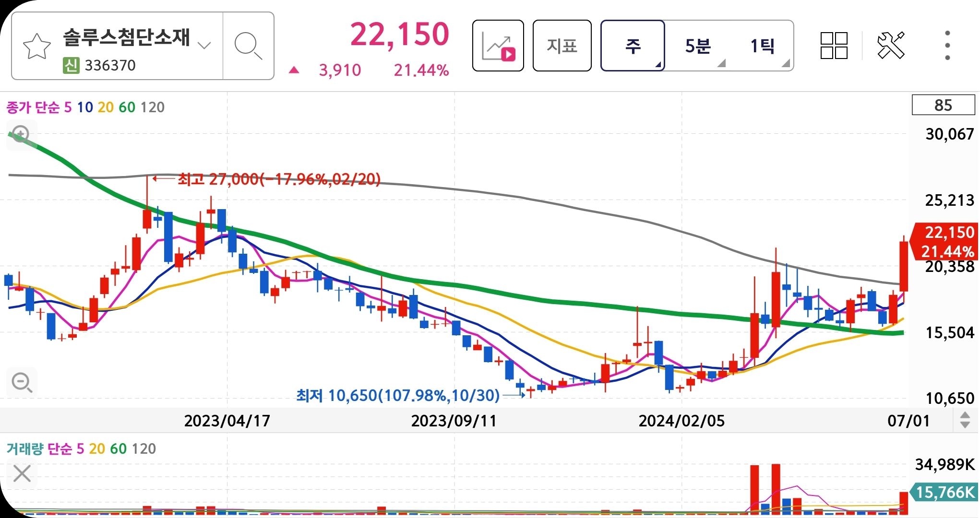The width and height of the screenshot is (980, 518).
Task: Click the 2024/02/05 date label
Action: [x=681, y=421]
